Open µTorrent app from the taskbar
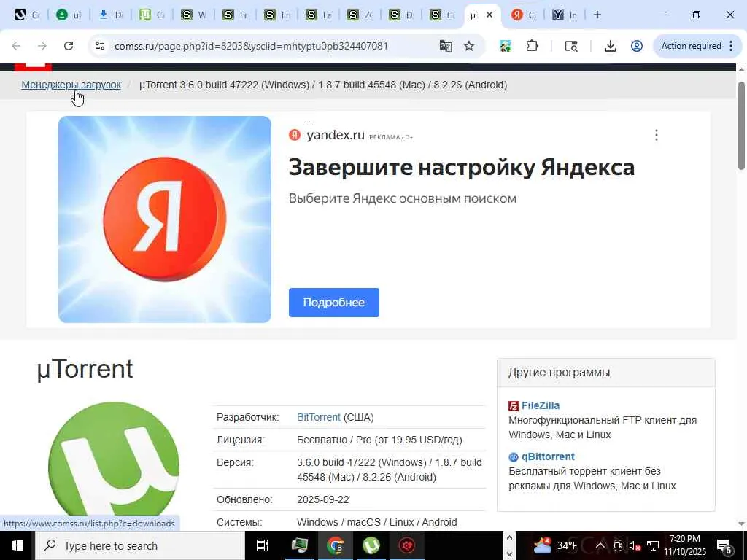This screenshot has width=747, height=560. (x=371, y=545)
